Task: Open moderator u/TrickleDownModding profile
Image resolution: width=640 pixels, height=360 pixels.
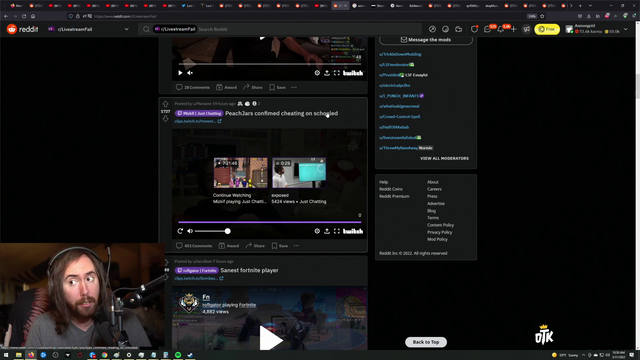Action: point(400,54)
